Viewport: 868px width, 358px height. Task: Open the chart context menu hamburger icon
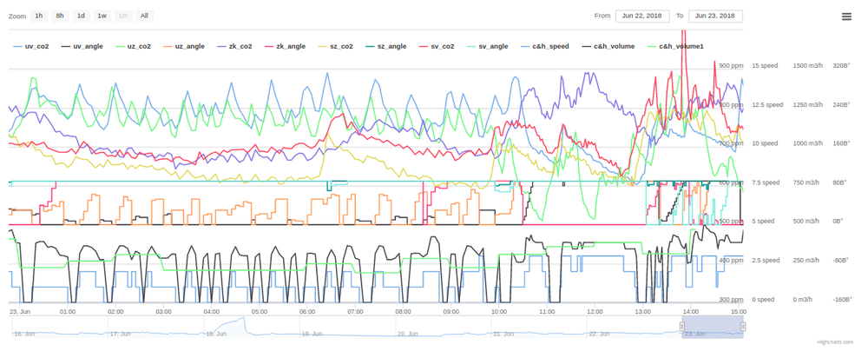(x=846, y=17)
